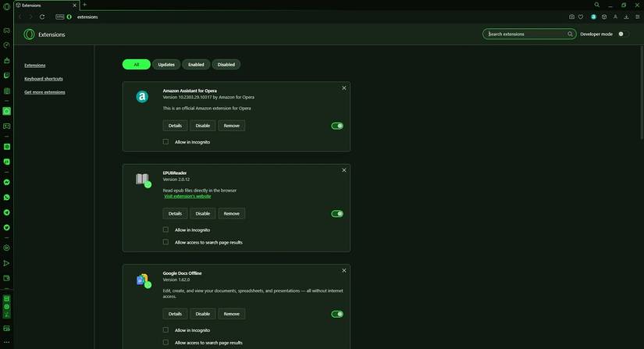Image resolution: width=644 pixels, height=349 pixels.
Task: Click the search tabs magnifier icon
Action: click(596, 5)
